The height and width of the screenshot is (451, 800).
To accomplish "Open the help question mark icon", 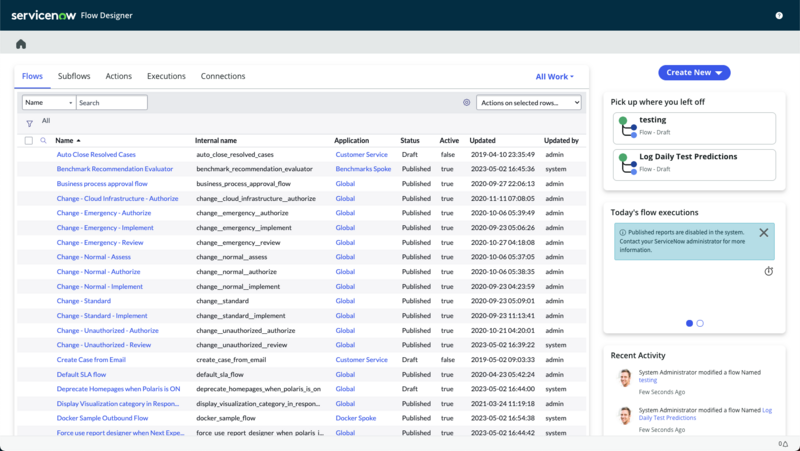I will click(x=779, y=16).
